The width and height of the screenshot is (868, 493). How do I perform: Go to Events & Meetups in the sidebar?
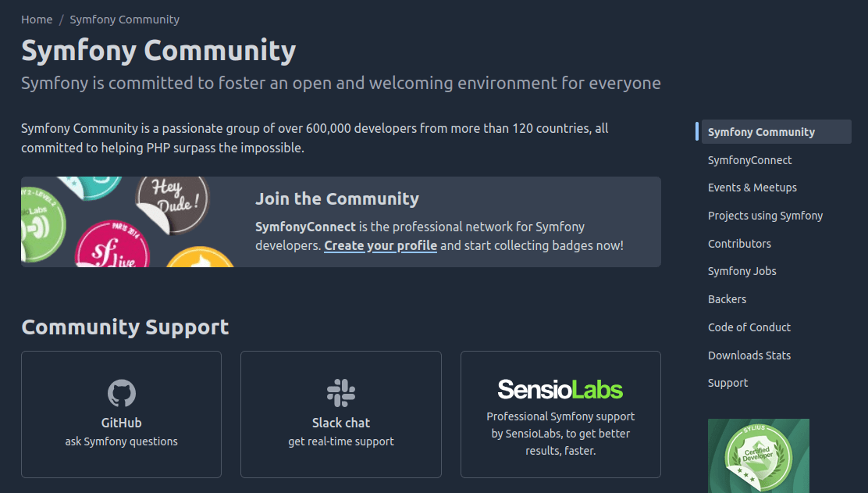[x=752, y=188]
